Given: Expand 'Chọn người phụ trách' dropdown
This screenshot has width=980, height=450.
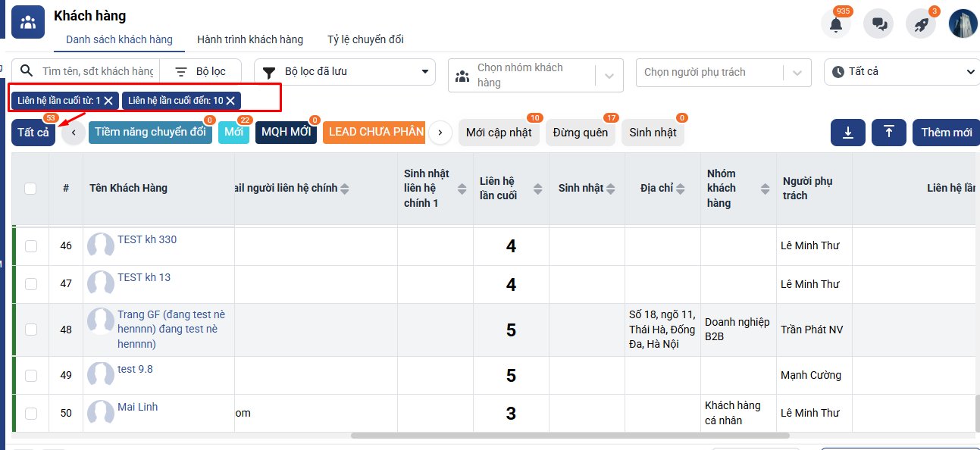Looking at the screenshot, I should [x=797, y=73].
